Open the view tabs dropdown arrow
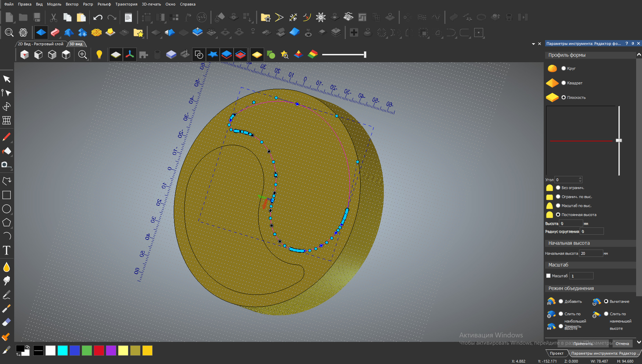 (533, 44)
